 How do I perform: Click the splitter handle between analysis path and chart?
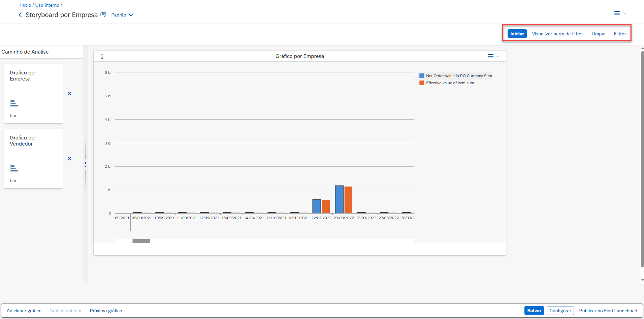86,164
